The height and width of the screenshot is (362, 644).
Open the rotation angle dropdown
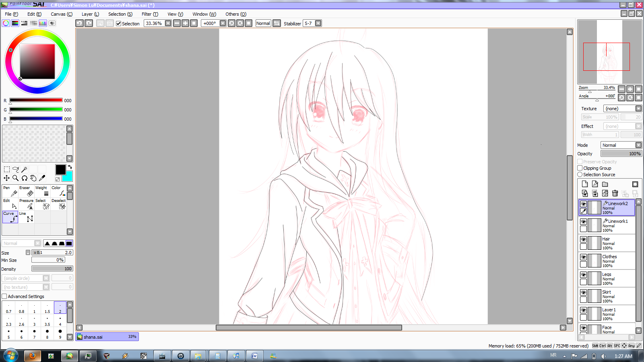223,23
